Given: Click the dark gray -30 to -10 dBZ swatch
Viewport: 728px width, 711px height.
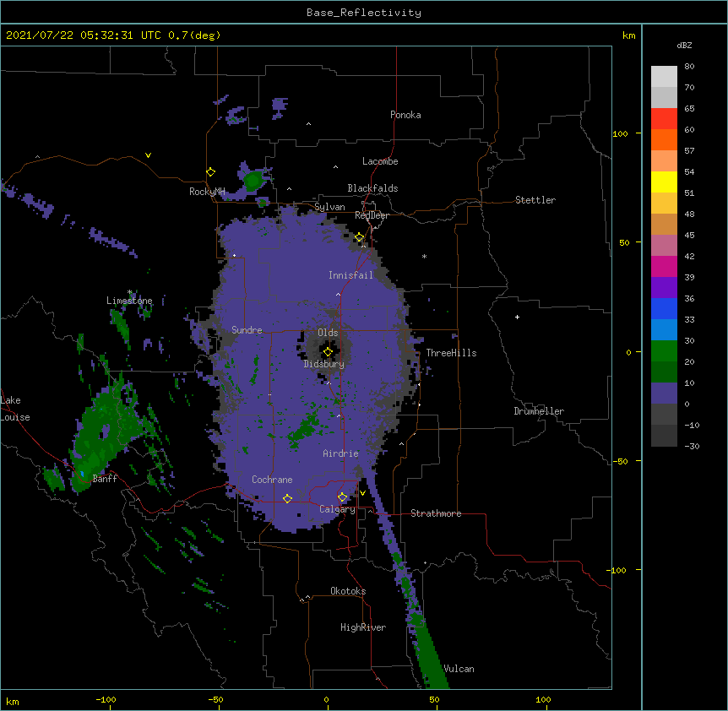Looking at the screenshot, I should click(664, 436).
